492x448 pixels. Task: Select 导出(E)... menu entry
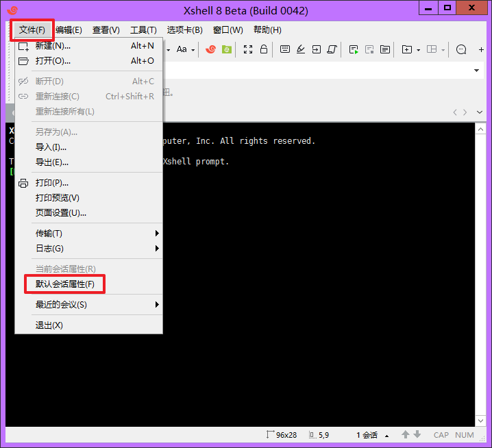click(89, 162)
